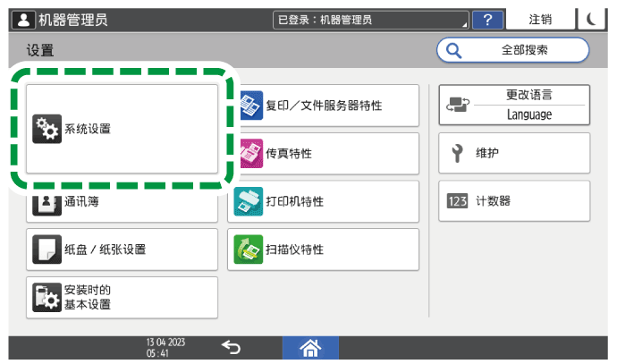
Task: Go back with the return arrow
Action: tap(231, 348)
